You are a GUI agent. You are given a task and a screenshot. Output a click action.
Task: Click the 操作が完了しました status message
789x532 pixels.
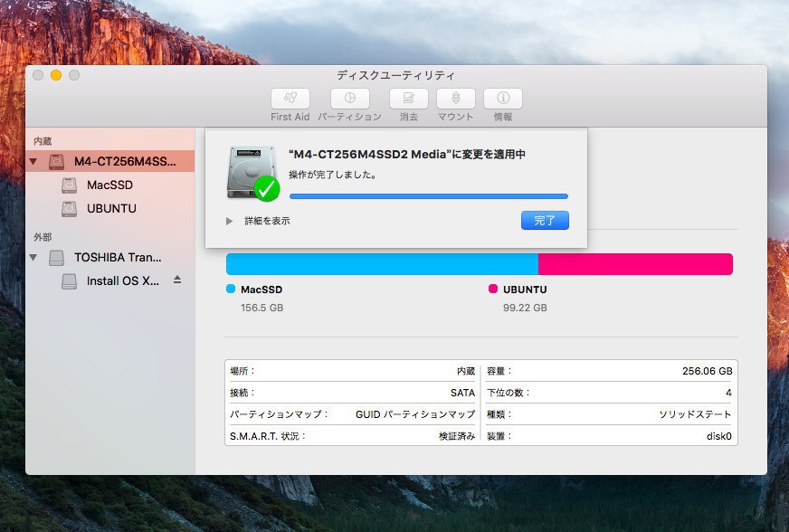pos(333,176)
